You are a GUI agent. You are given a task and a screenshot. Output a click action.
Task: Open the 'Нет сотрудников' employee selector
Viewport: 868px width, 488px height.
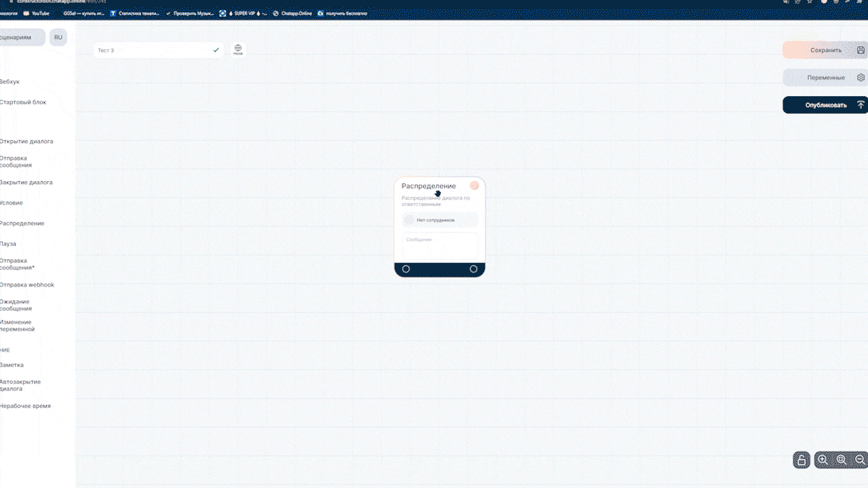click(439, 220)
